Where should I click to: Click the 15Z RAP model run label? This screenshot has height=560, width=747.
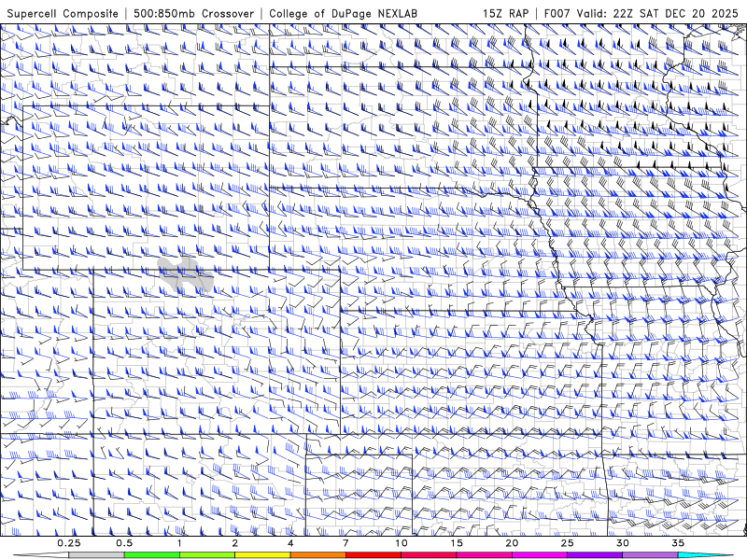(x=505, y=13)
